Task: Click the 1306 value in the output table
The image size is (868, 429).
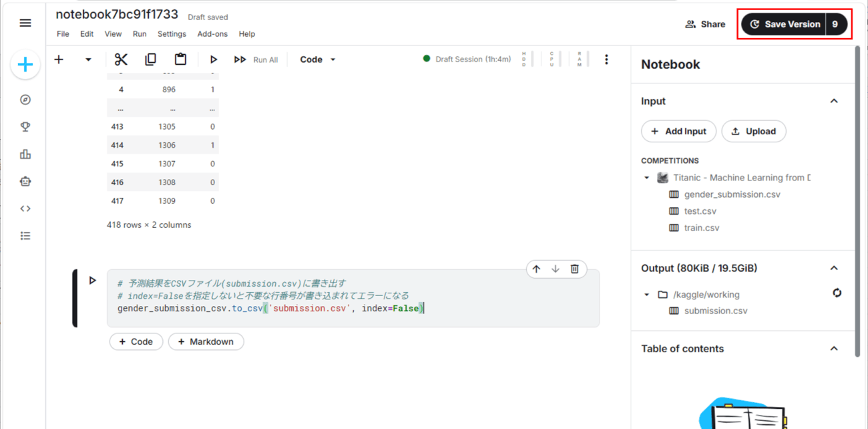Action: coord(167,145)
